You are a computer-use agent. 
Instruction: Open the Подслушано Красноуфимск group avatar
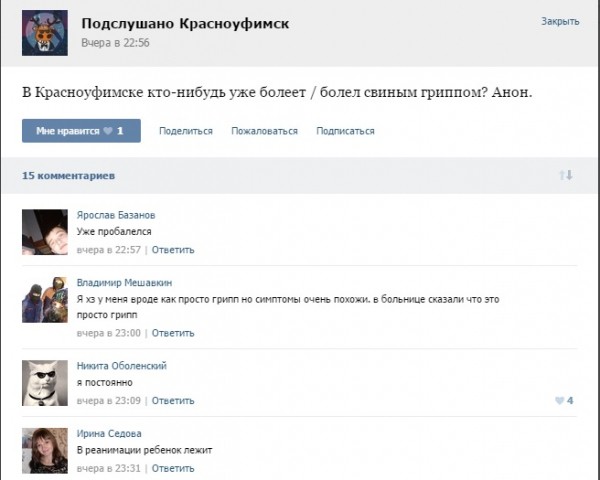click(45, 33)
